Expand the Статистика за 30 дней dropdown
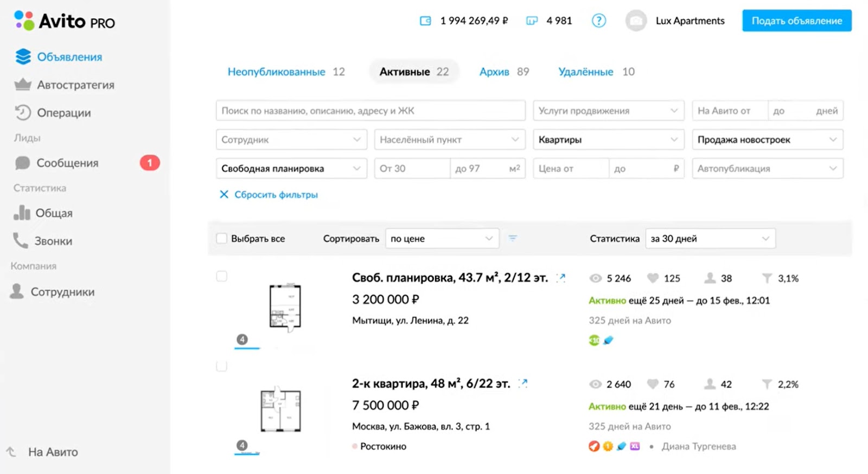Image resolution: width=868 pixels, height=474 pixels. pyautogui.click(x=710, y=239)
